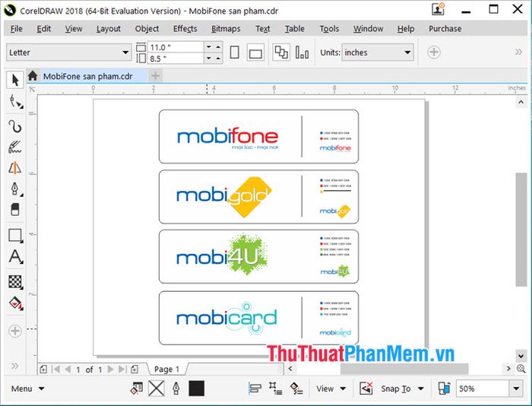Click the zoom navigator magnifier icon

pyautogui.click(x=521, y=368)
